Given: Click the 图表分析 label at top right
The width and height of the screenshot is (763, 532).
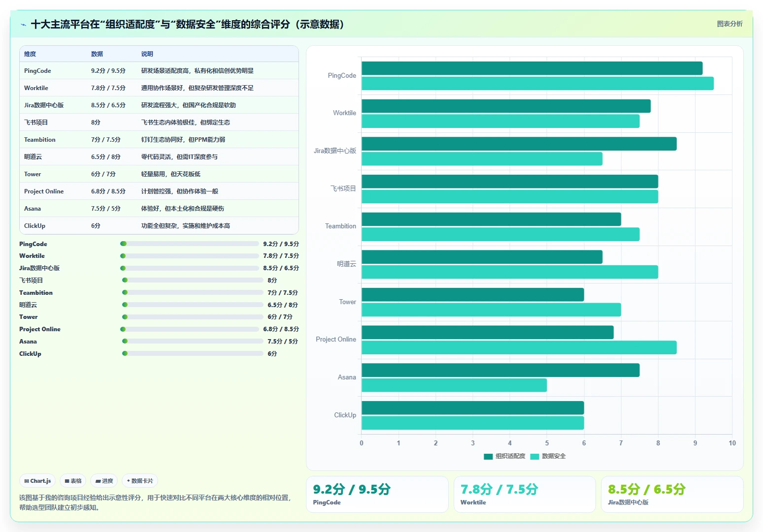Looking at the screenshot, I should click(730, 24).
